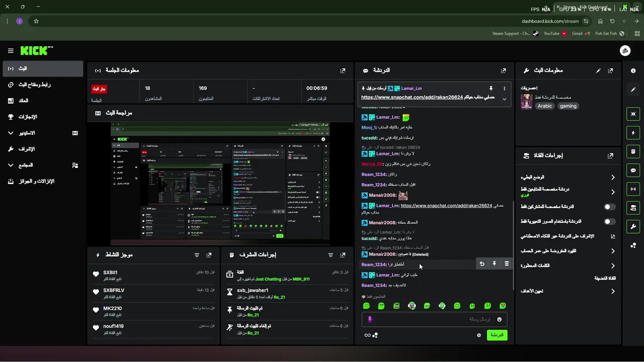Toggle chat widget in right rail
Screen dimensions: 644x362
click(633, 170)
